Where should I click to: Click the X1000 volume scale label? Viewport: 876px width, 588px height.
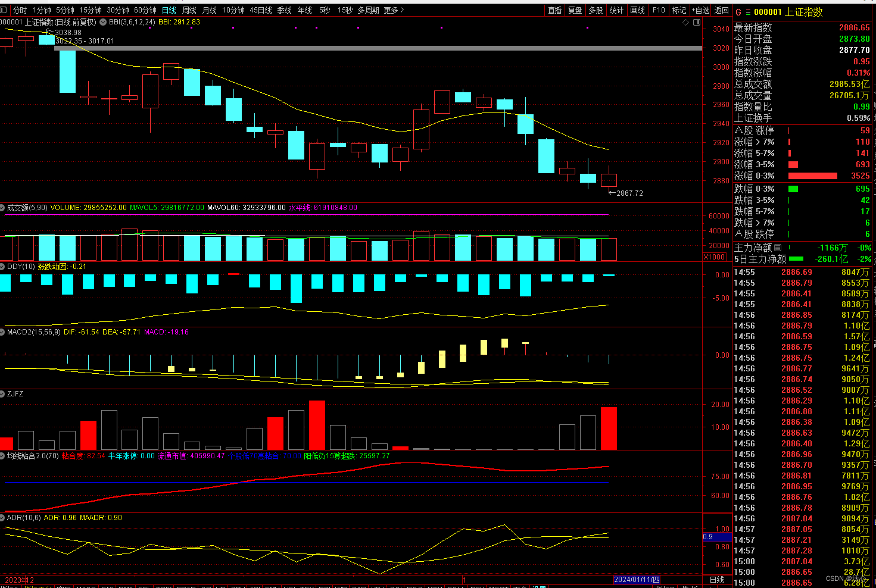(x=715, y=257)
